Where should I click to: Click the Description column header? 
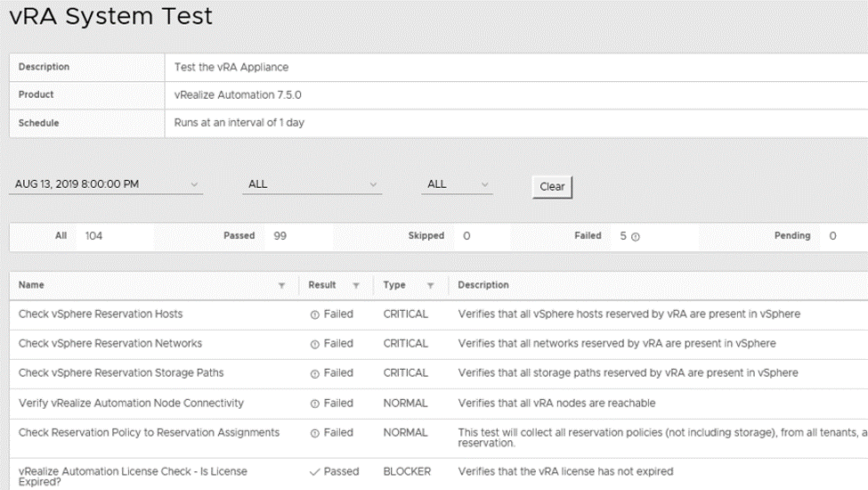[x=483, y=285]
